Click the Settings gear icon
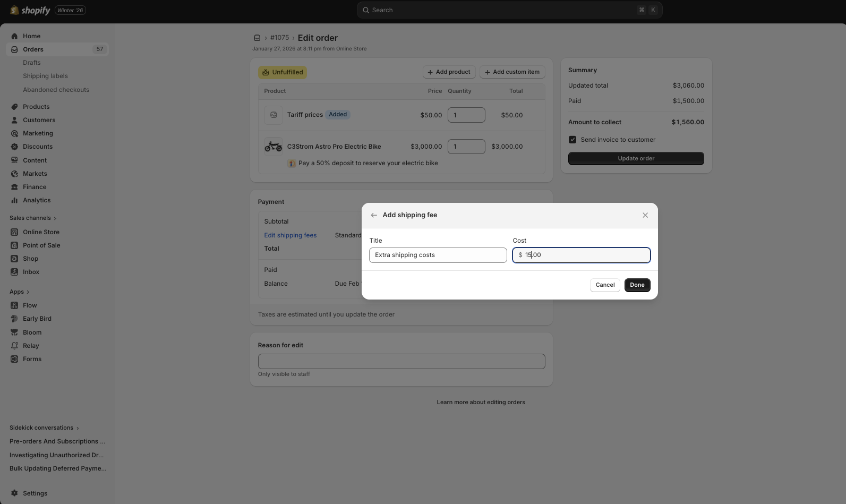 14,493
